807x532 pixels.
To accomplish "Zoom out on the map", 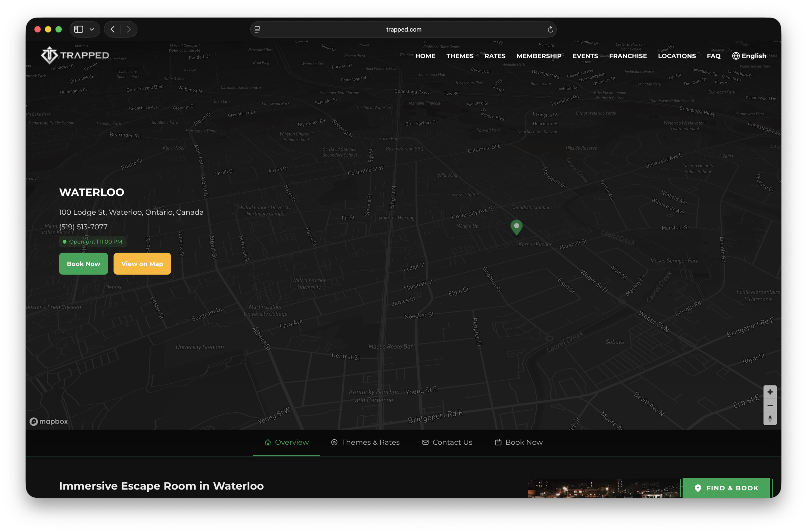I will pos(770,405).
